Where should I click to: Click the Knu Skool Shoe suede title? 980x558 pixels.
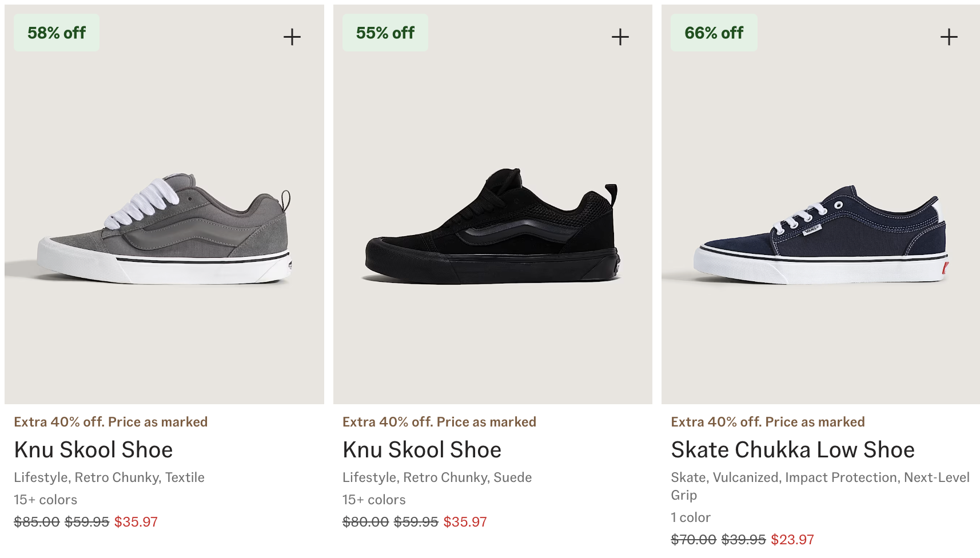pyautogui.click(x=422, y=450)
